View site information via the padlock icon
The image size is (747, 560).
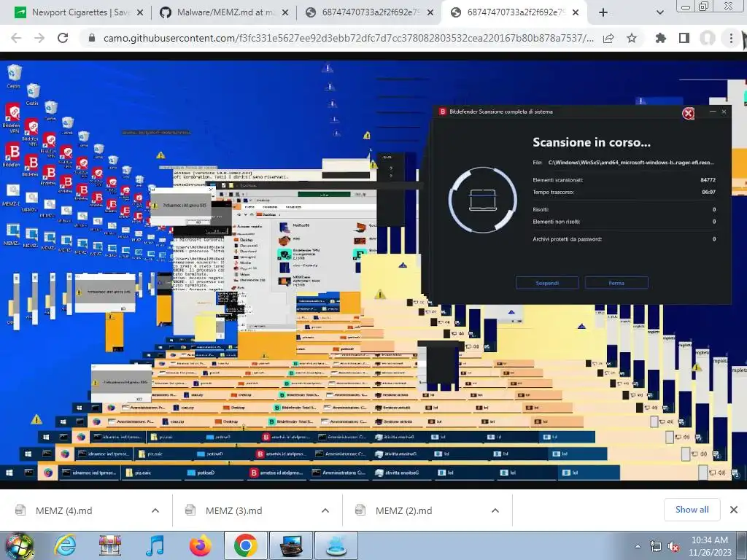point(92,38)
